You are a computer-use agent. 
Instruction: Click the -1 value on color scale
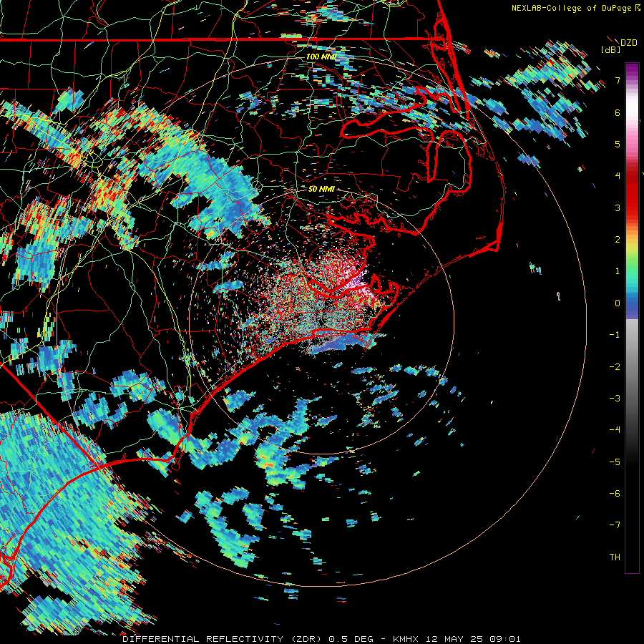[x=615, y=335]
